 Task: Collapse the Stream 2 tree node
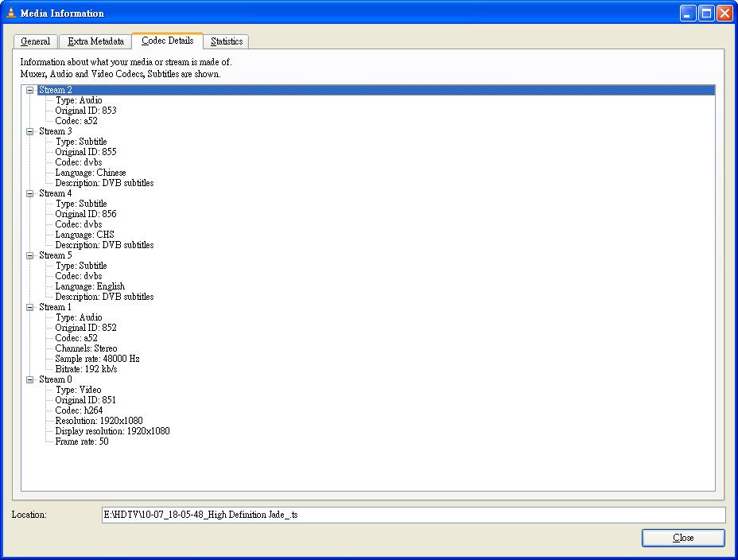(30, 90)
